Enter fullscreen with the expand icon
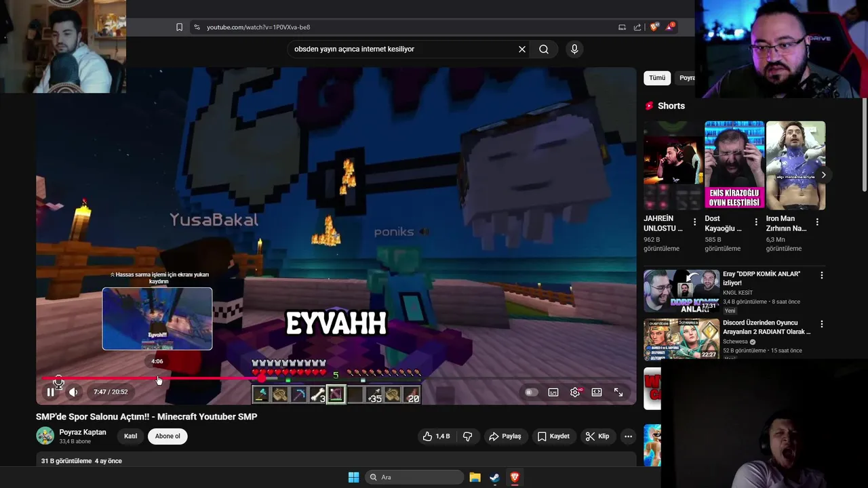Viewport: 868px width, 488px height. tap(618, 392)
